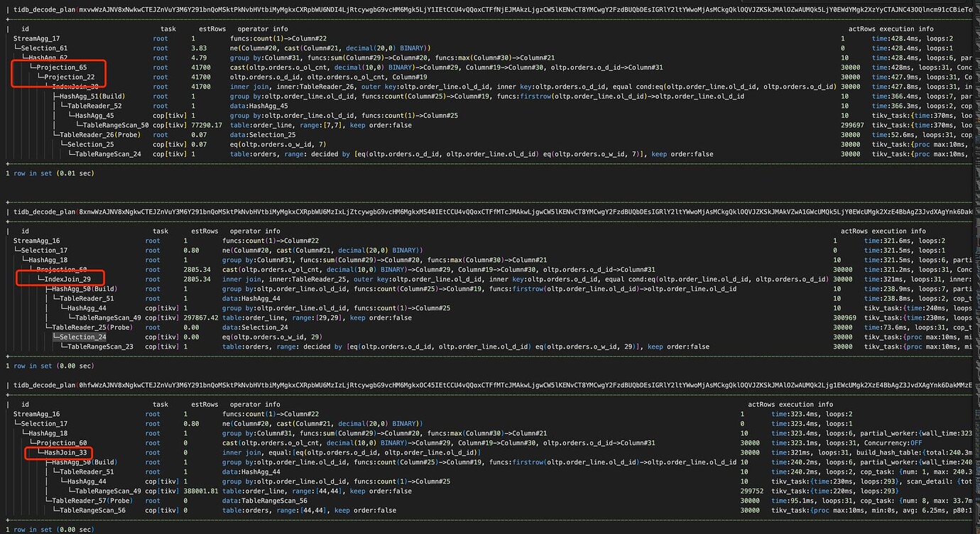The width and height of the screenshot is (980, 534).
Task: Click the StreamAgg_17 operator id
Action: point(37,38)
